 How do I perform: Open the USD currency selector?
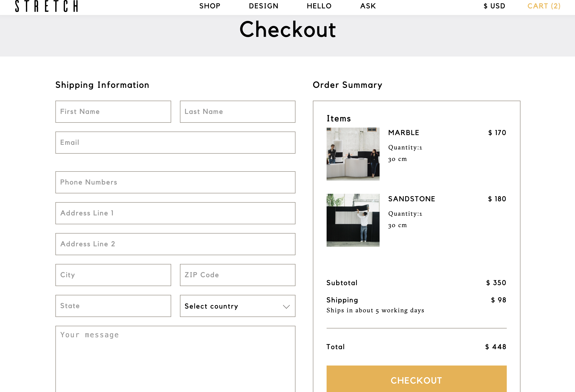(494, 6)
